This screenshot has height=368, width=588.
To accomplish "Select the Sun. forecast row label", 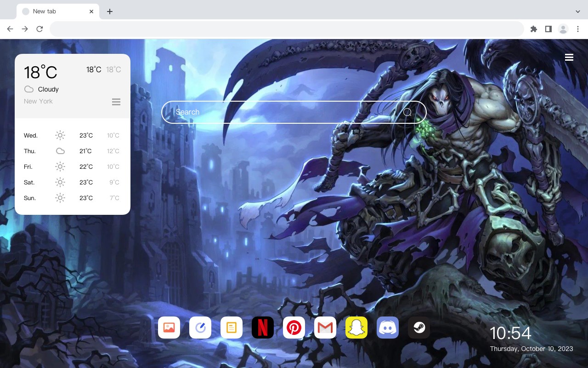I will pyautogui.click(x=30, y=198).
